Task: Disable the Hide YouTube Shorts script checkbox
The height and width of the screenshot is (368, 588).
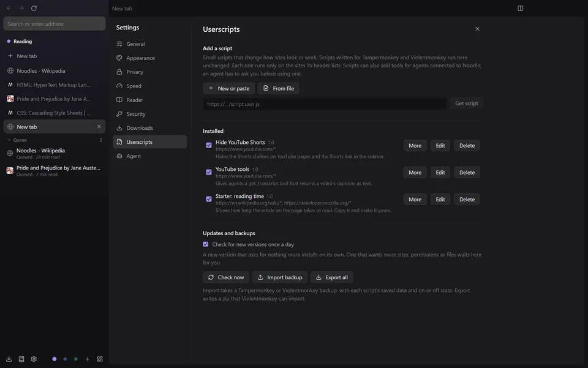Action: (x=209, y=145)
